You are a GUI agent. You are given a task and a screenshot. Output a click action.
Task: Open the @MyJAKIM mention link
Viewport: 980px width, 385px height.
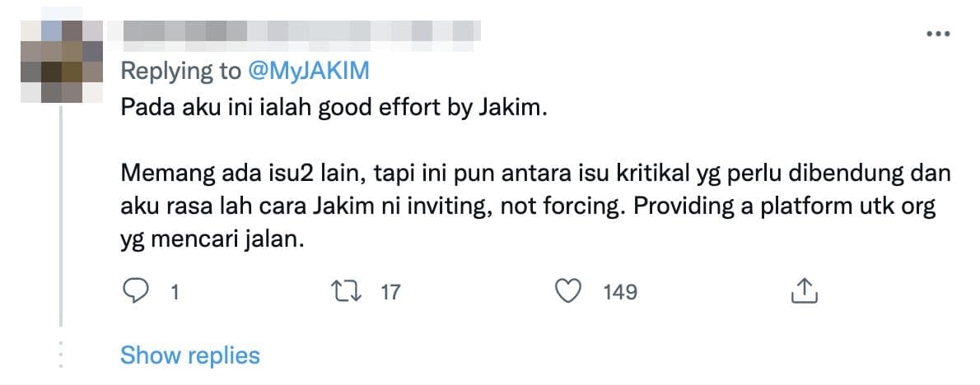309,72
